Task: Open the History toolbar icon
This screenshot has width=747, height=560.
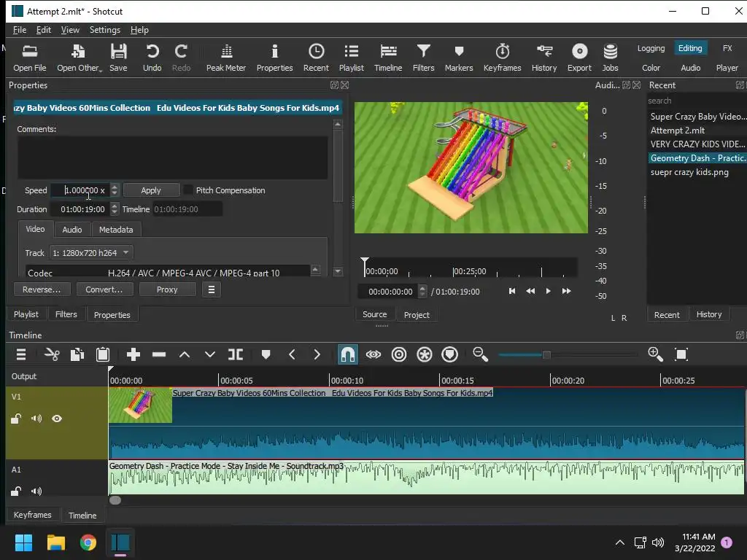Action: (544, 58)
